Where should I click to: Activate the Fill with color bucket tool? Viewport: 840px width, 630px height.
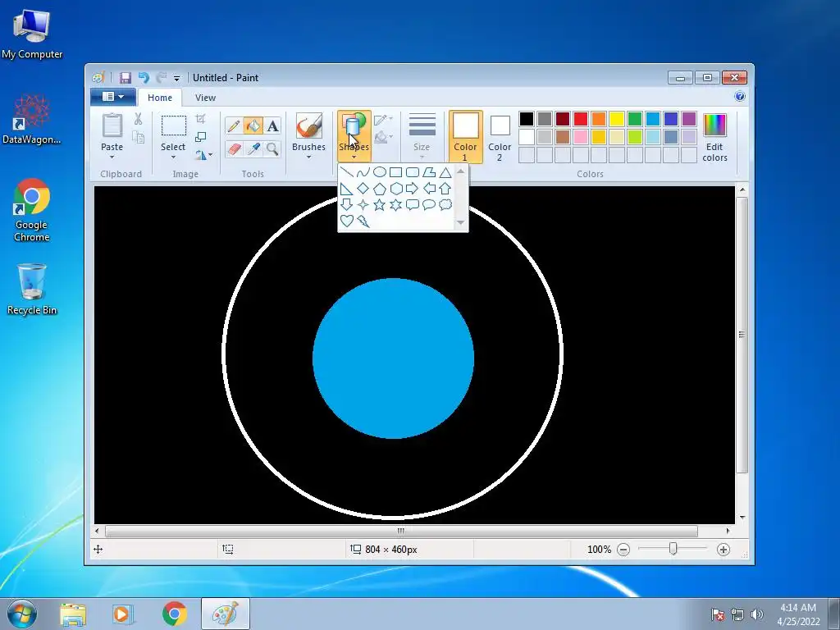253,126
